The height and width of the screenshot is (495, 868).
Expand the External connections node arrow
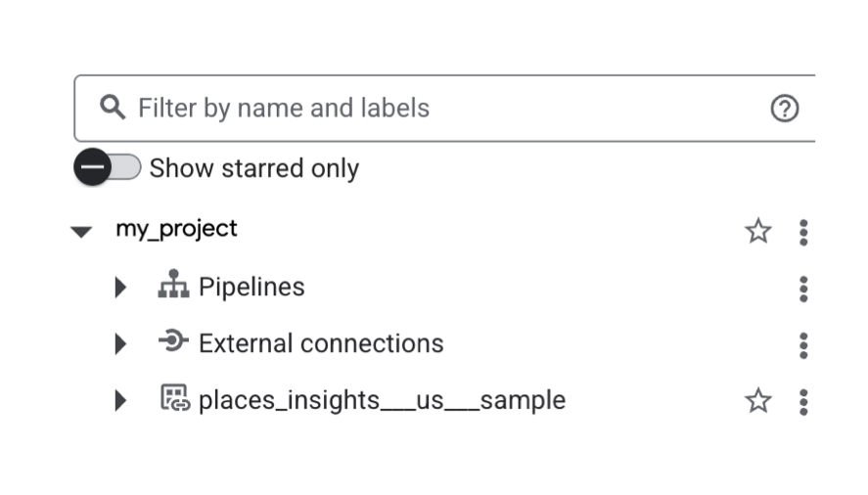click(121, 344)
